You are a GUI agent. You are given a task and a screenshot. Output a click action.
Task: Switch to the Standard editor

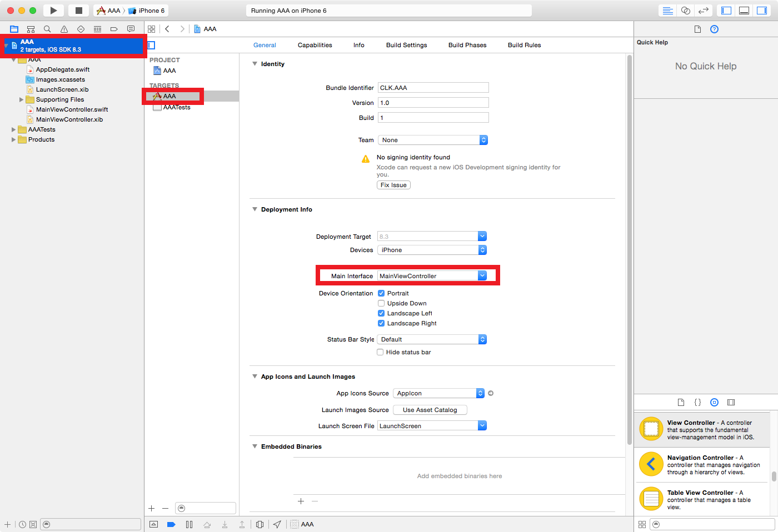coord(668,11)
